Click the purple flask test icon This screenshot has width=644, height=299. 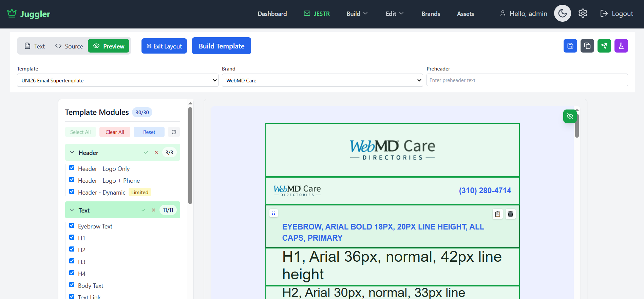pyautogui.click(x=621, y=46)
